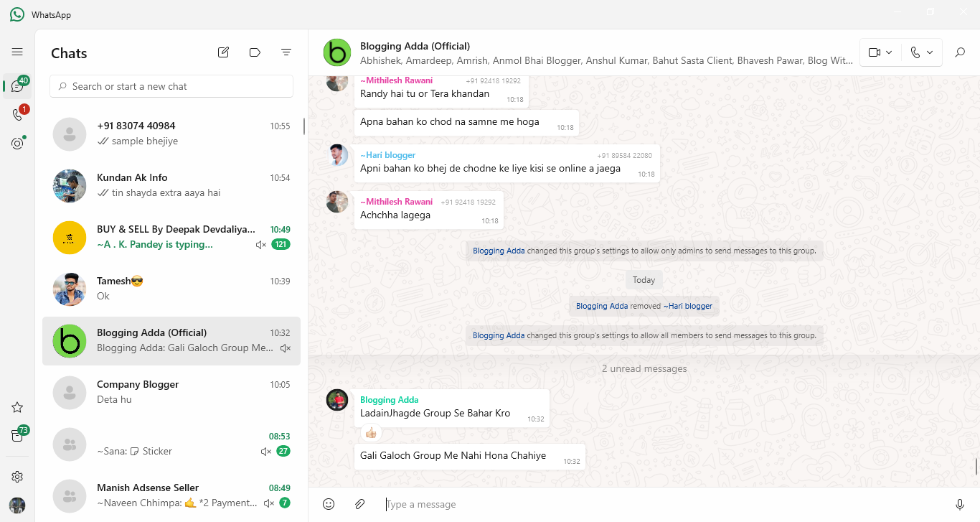980x522 pixels.
Task: Click message 'LadainJhagde Group Se Bahar Kro'
Action: (x=451, y=409)
